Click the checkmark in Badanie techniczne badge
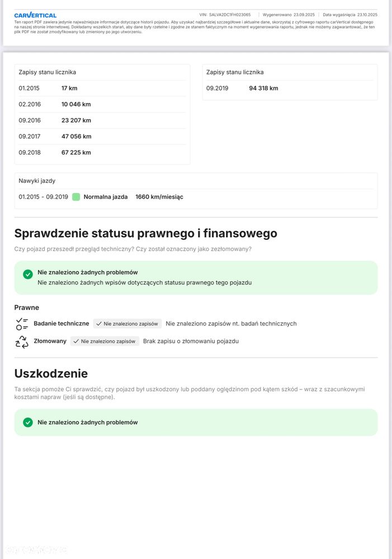Viewport: 392px width, 559px height. (x=99, y=323)
